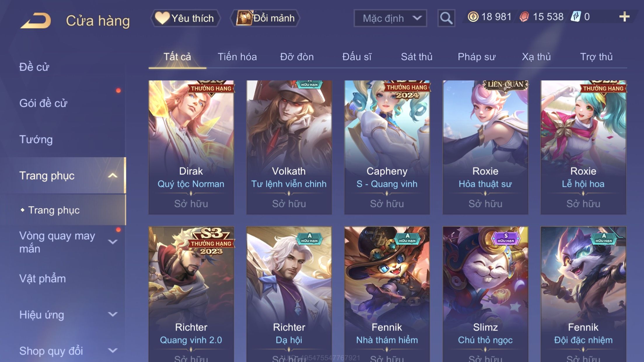This screenshot has height=362, width=644.
Task: Click the chest icon in Đổi mảnh
Action: [244, 18]
